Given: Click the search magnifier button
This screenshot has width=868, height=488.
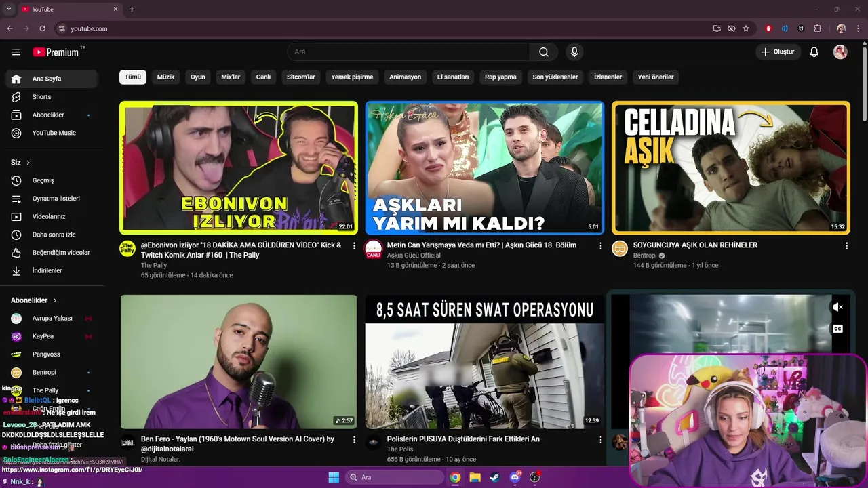Looking at the screenshot, I should [x=544, y=52].
